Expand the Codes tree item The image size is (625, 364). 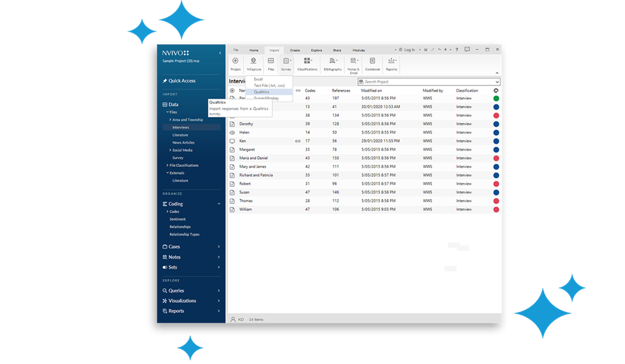pos(167,212)
